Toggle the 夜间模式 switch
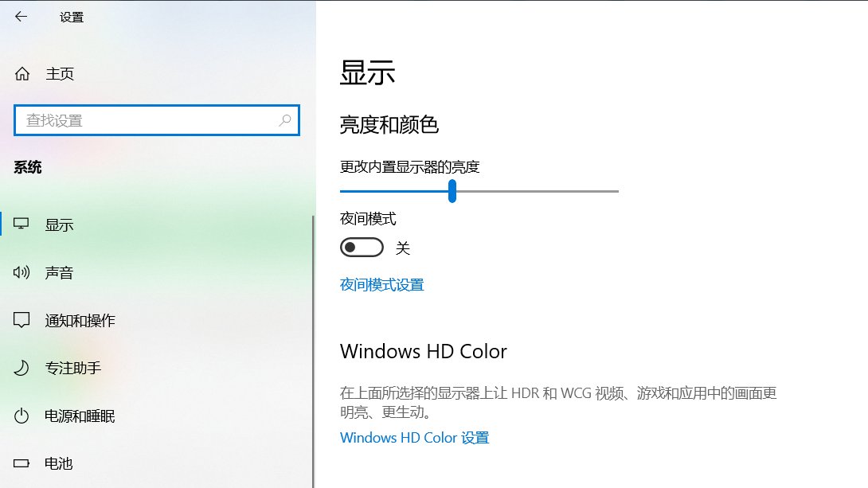The height and width of the screenshot is (488, 868). (362, 248)
